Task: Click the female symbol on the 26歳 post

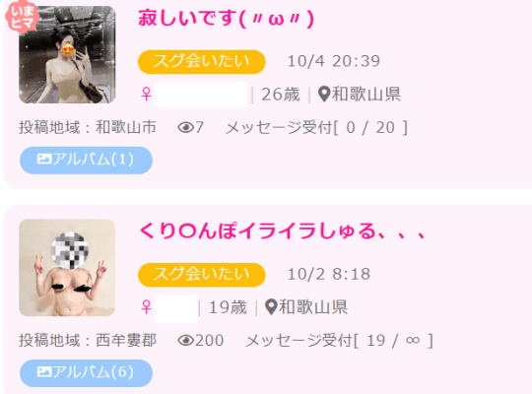Action: pyautogui.click(x=146, y=94)
